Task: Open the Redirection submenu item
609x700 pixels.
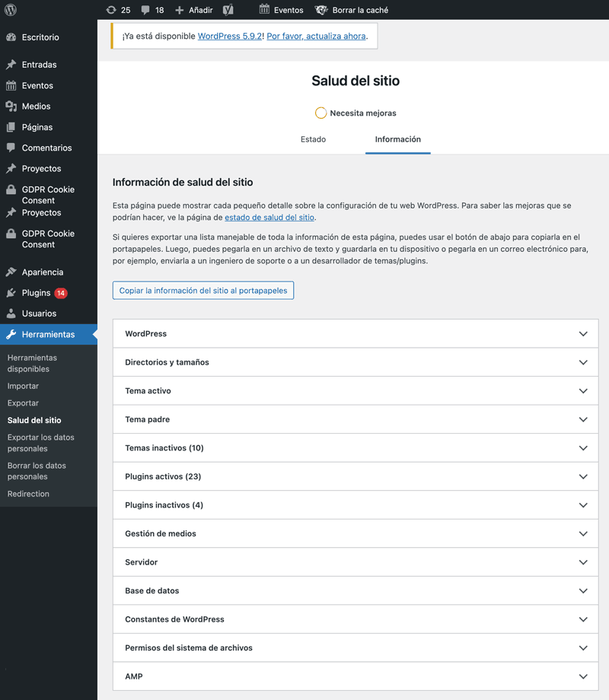Action: (x=28, y=494)
